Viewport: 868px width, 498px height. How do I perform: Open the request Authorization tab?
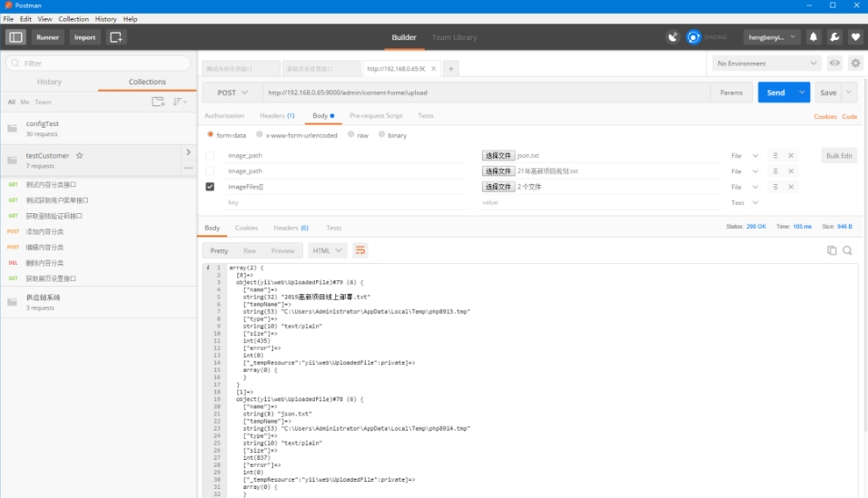click(x=224, y=115)
